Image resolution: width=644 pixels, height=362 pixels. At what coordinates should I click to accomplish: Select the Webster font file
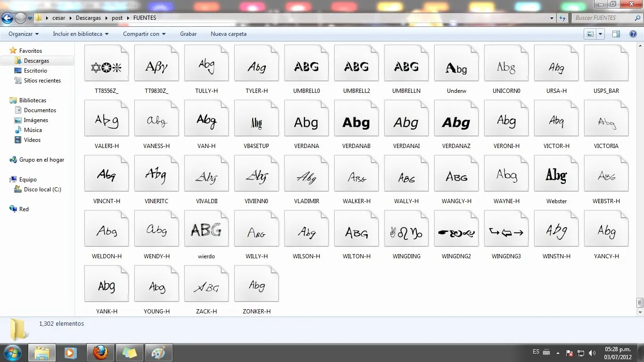pyautogui.click(x=556, y=180)
